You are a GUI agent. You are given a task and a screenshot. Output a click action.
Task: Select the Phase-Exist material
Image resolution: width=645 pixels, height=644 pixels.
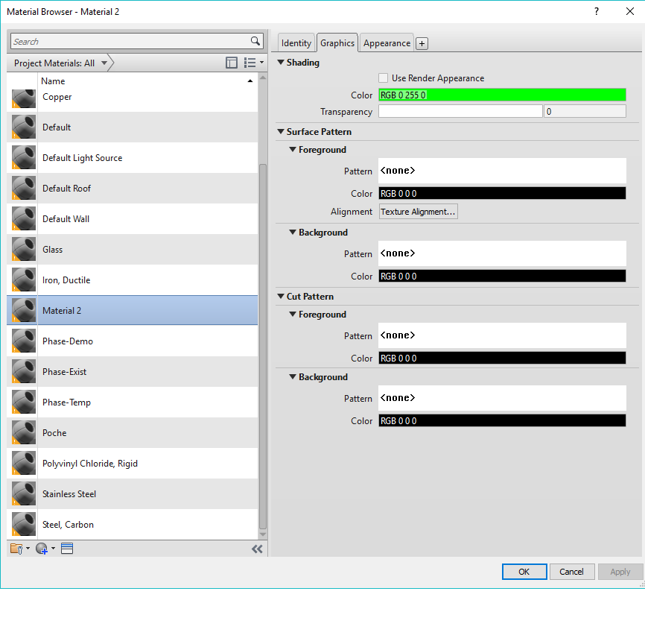(133, 371)
